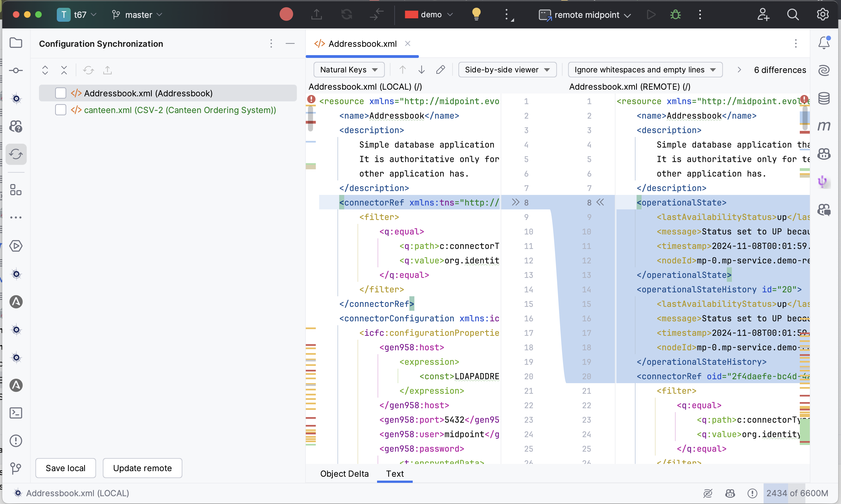Open Search Everywhere with the magnifier icon

point(793,14)
